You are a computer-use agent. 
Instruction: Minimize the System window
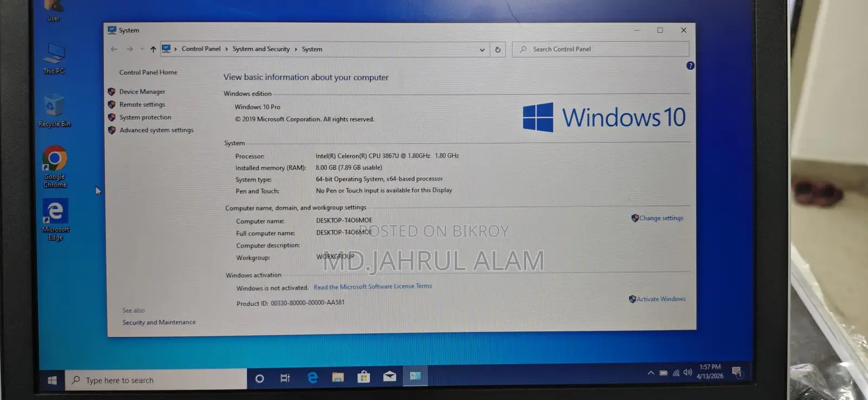pos(637,30)
